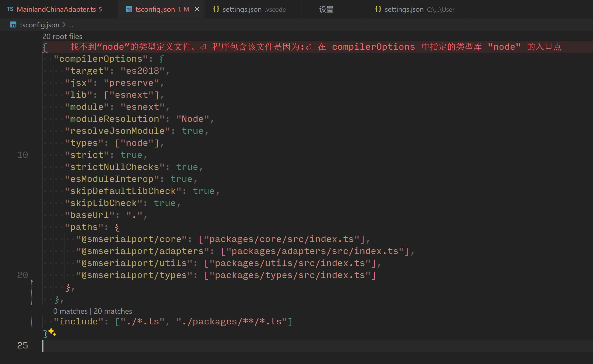Click the User settings.json braces icon

[x=378, y=9]
